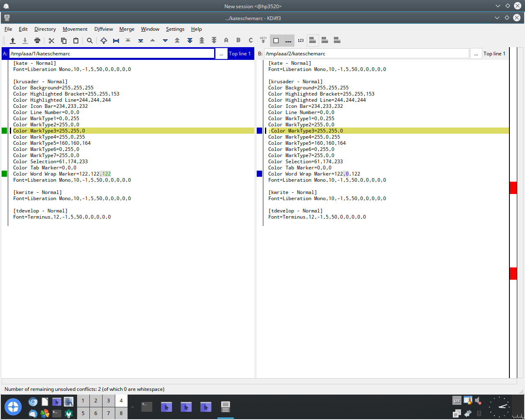The image size is (525, 420).
Task: Click Go to current delta icon
Action: click(104, 41)
